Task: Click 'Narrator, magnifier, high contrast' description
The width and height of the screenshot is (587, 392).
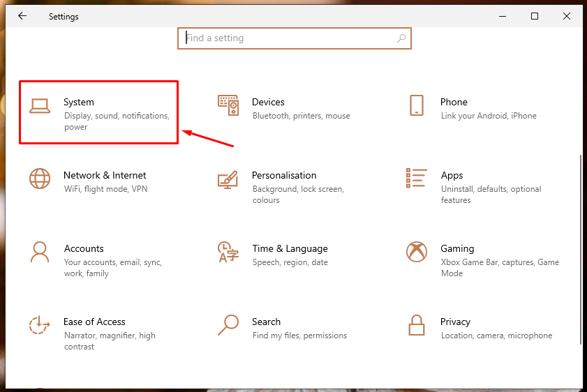Action: [110, 341]
